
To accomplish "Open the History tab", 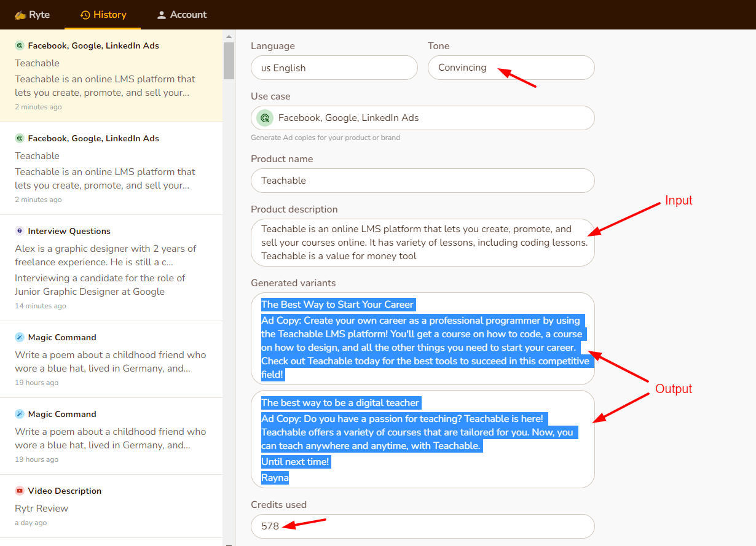I will (x=103, y=15).
